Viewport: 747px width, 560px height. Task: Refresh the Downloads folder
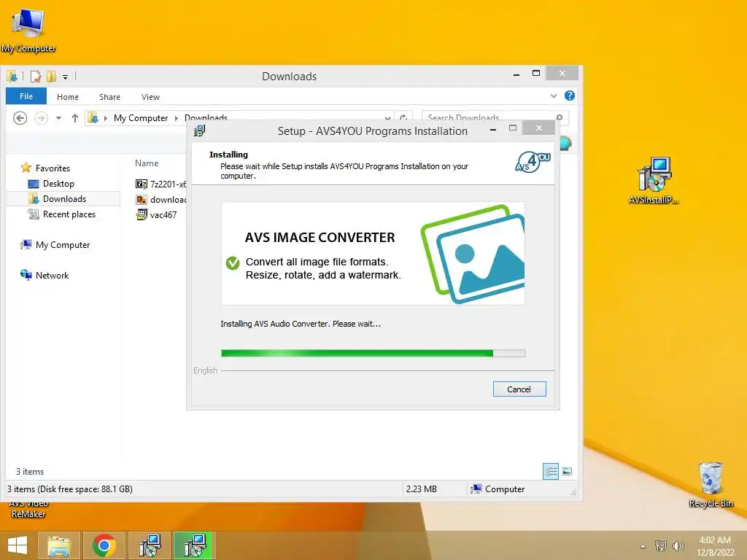tap(403, 117)
